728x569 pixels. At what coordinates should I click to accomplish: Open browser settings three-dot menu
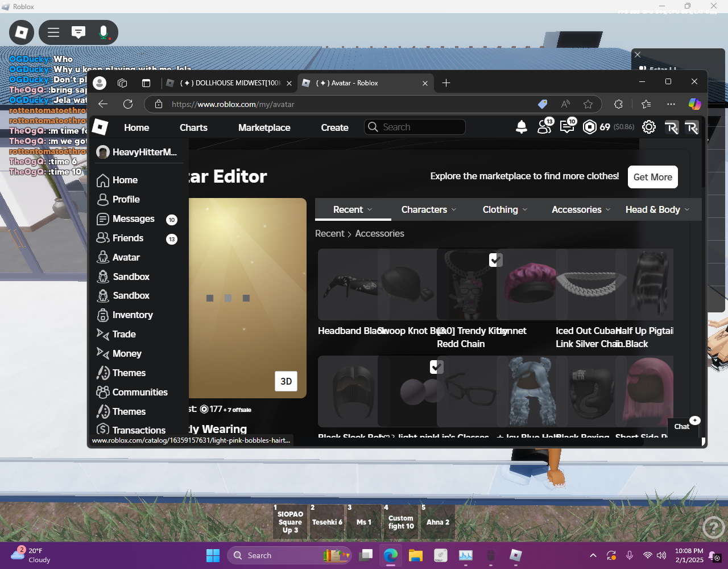(671, 104)
